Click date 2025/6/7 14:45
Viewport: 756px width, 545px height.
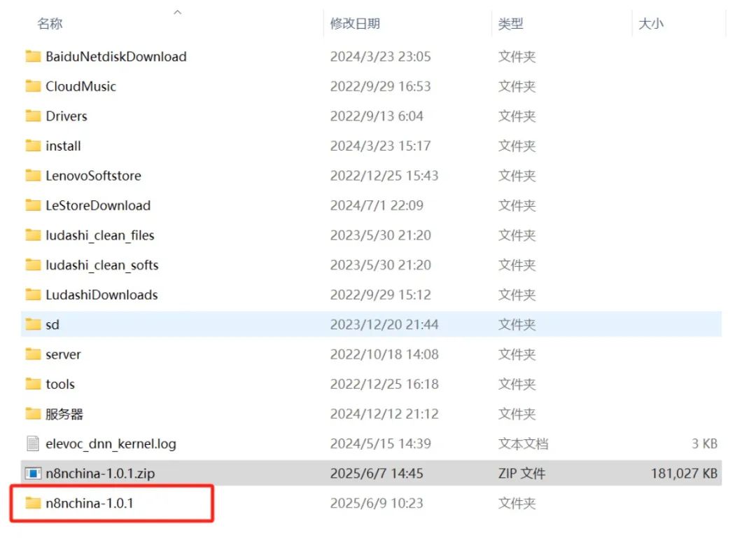click(x=377, y=474)
